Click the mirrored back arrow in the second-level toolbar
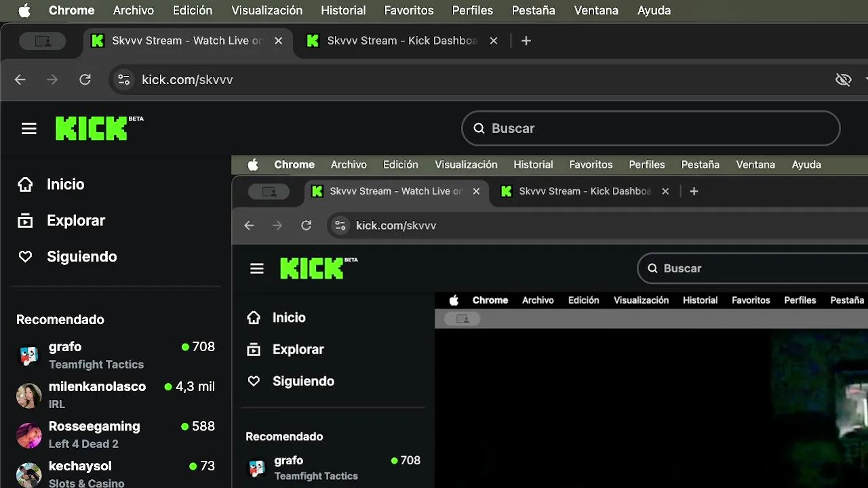Image resolution: width=868 pixels, height=488 pixels. pyautogui.click(x=249, y=226)
